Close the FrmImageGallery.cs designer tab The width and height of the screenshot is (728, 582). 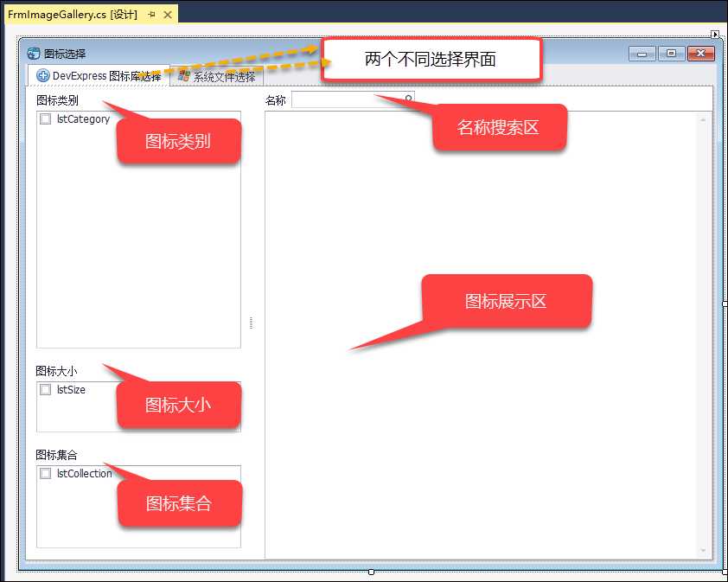tap(168, 15)
